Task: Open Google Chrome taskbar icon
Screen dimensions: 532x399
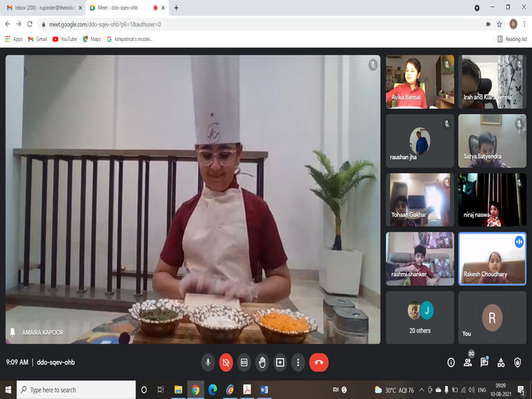Action: [195, 390]
